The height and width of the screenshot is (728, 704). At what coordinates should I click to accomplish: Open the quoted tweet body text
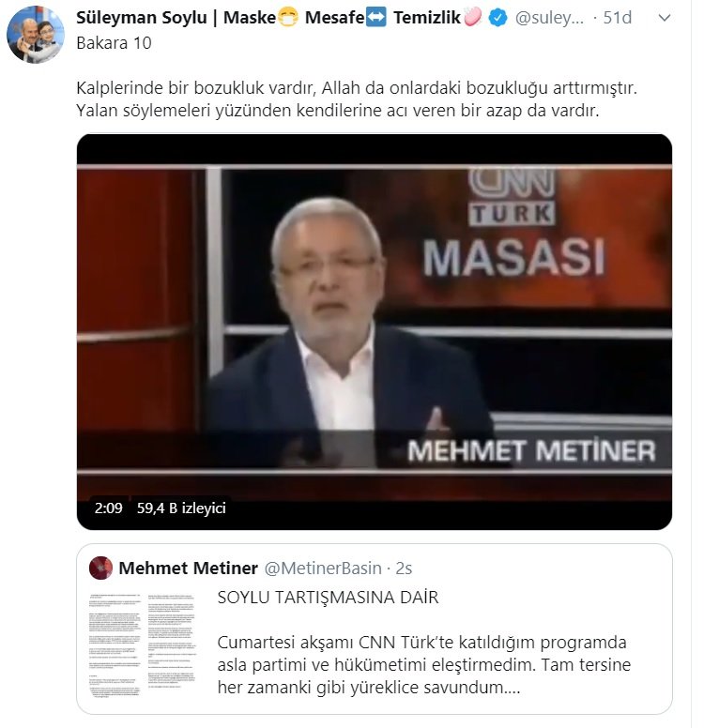tap(423, 665)
